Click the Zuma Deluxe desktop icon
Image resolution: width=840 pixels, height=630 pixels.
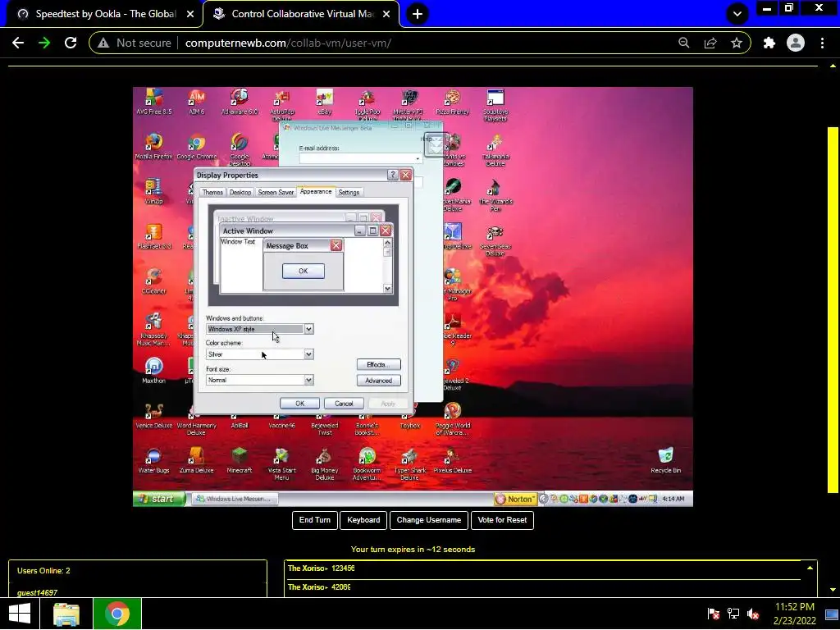coord(197,461)
